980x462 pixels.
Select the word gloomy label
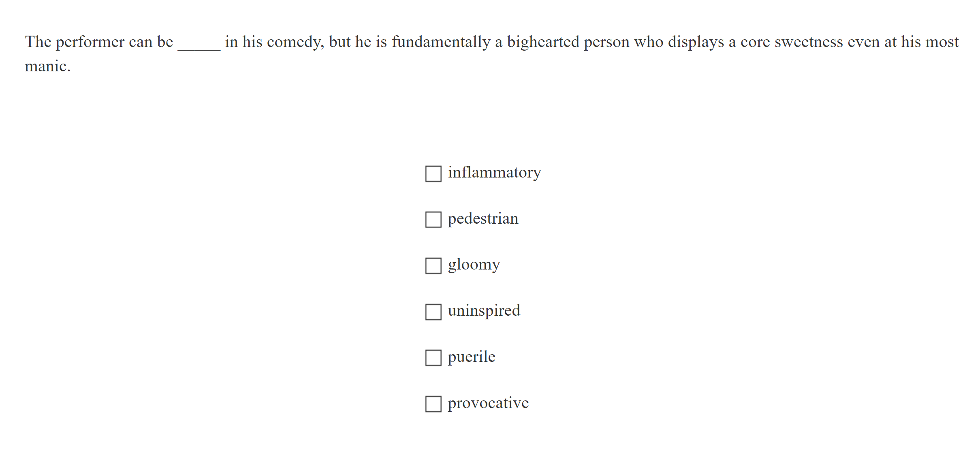point(474,265)
